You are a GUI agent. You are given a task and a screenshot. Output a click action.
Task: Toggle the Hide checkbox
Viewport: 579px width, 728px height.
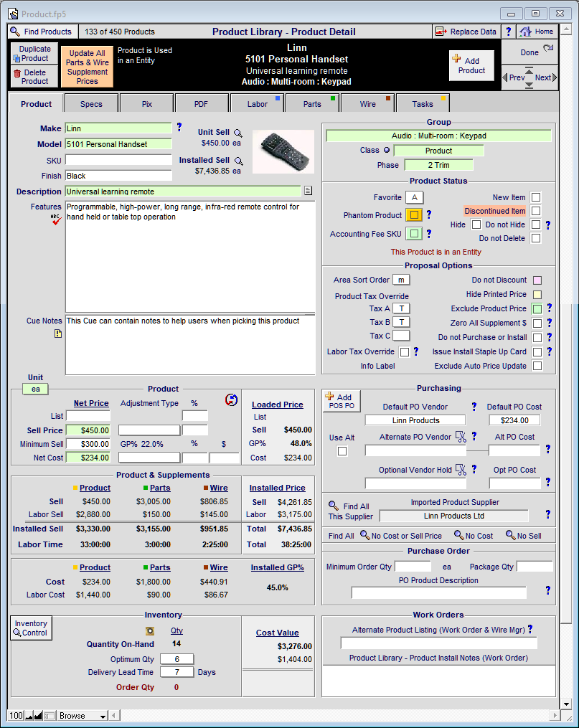click(x=476, y=224)
